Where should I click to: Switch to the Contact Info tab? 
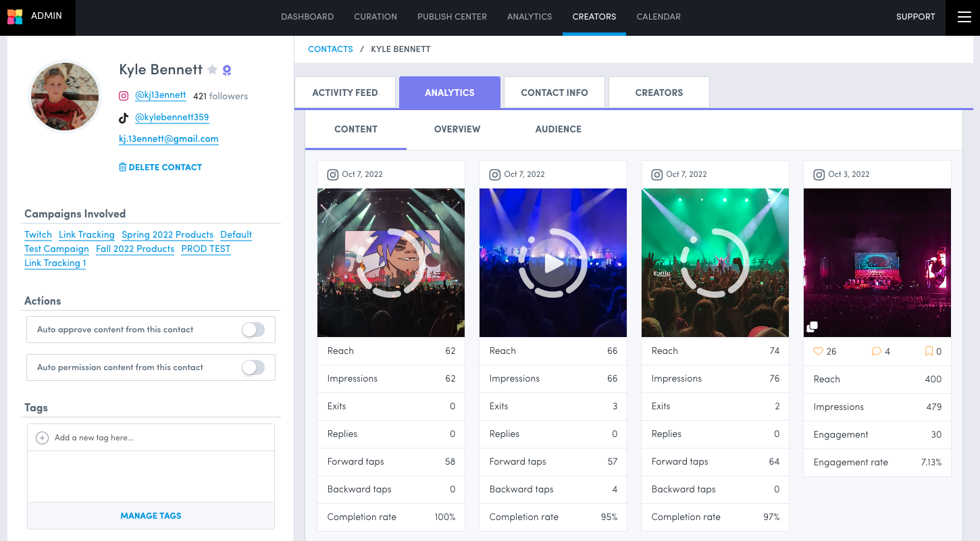(x=554, y=93)
